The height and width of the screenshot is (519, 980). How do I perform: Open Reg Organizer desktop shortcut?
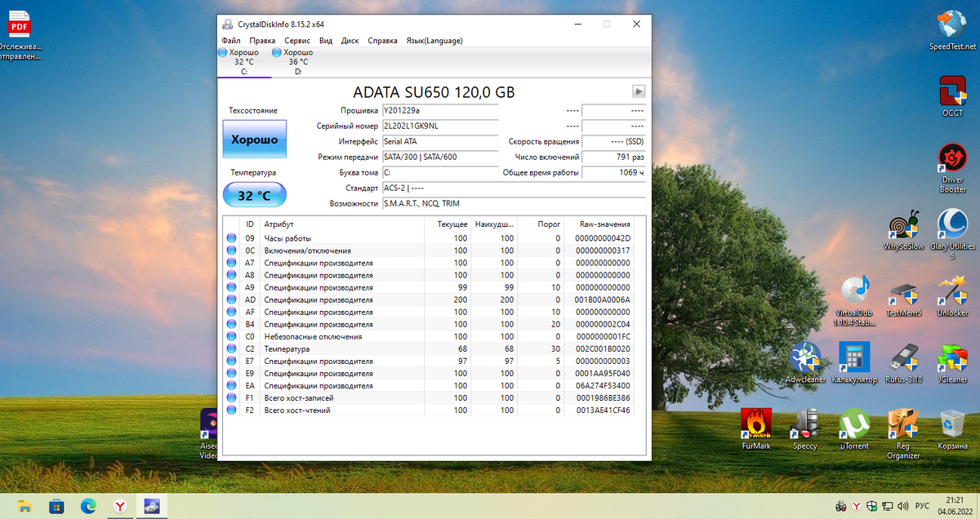903,434
